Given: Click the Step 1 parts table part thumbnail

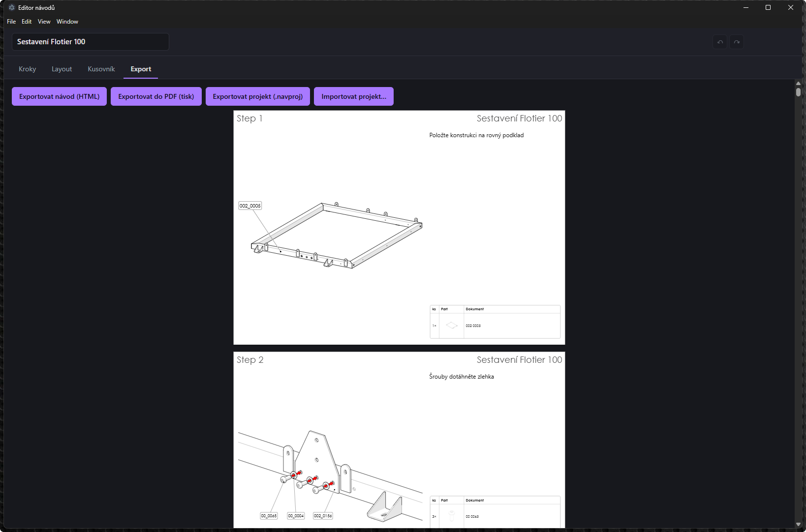Looking at the screenshot, I should coord(452,325).
